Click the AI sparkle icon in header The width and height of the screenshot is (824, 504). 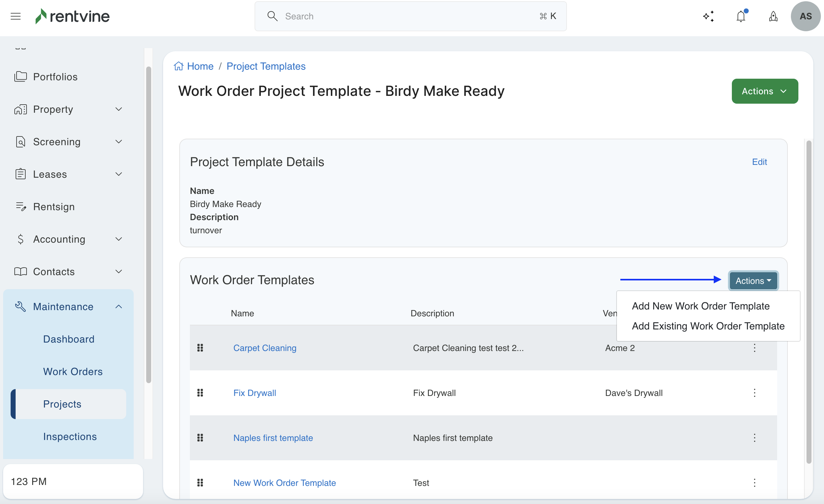(x=708, y=16)
